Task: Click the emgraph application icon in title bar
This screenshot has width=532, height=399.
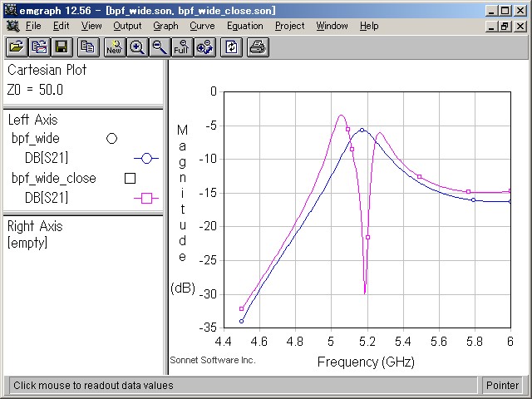Action: pyautogui.click(x=11, y=10)
